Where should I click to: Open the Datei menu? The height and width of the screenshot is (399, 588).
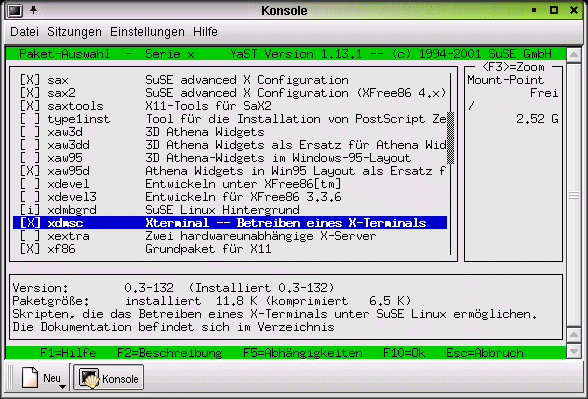click(24, 32)
